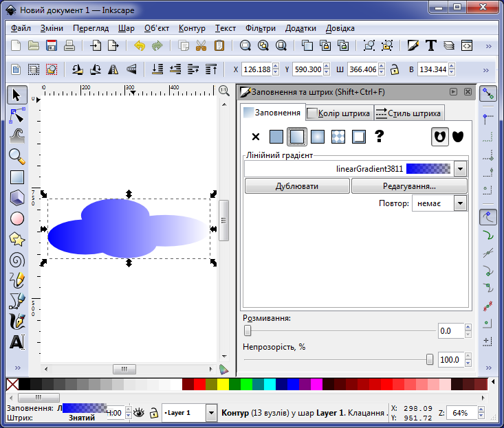Open the Layer 1 selector dropdown
The image size is (504, 428).
(x=210, y=413)
